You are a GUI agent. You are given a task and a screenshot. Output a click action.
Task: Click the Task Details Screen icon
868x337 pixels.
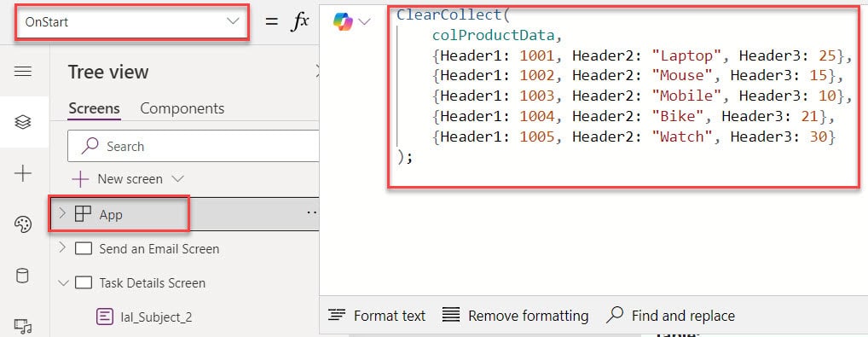click(83, 282)
